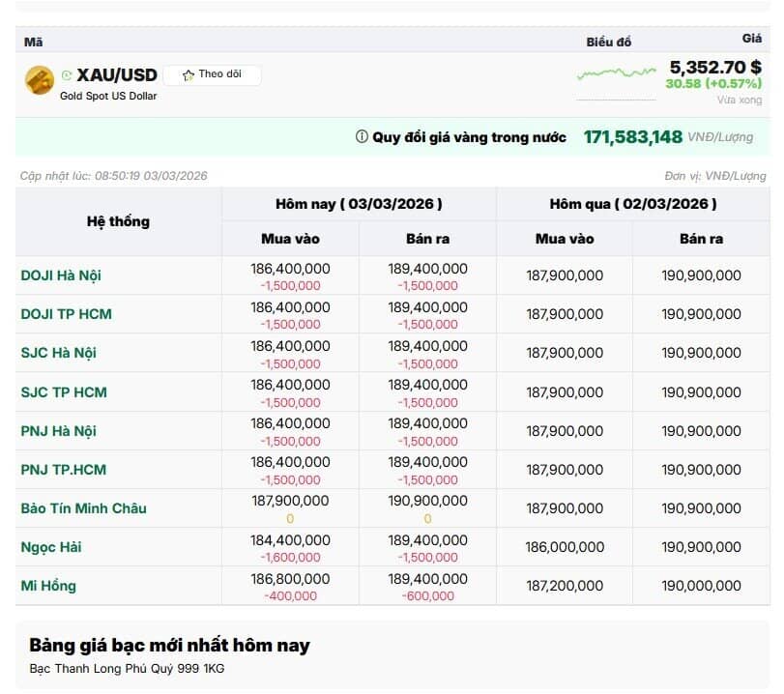The image size is (784, 694).
Task: Click the green clock icon before XAU/USD
Action: tap(67, 75)
